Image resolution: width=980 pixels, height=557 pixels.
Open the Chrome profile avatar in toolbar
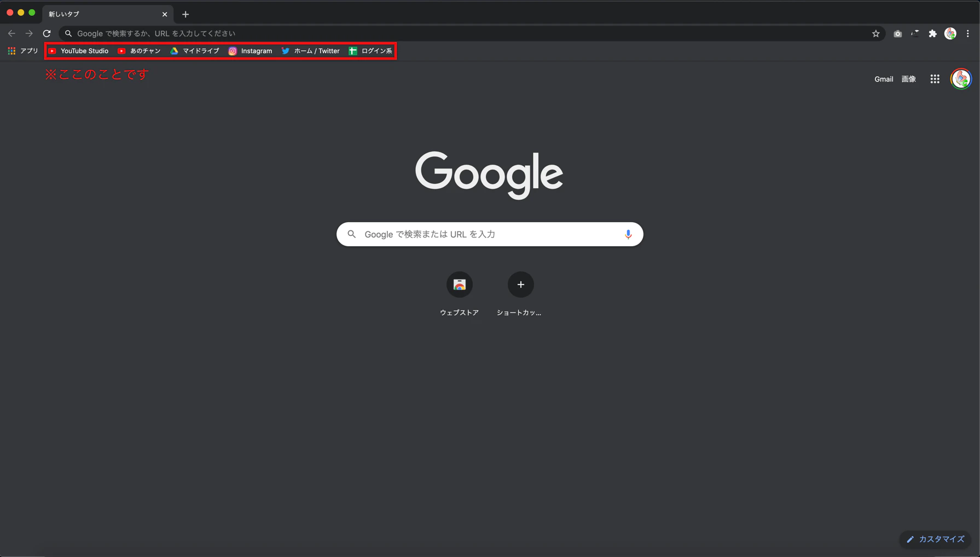pos(950,33)
